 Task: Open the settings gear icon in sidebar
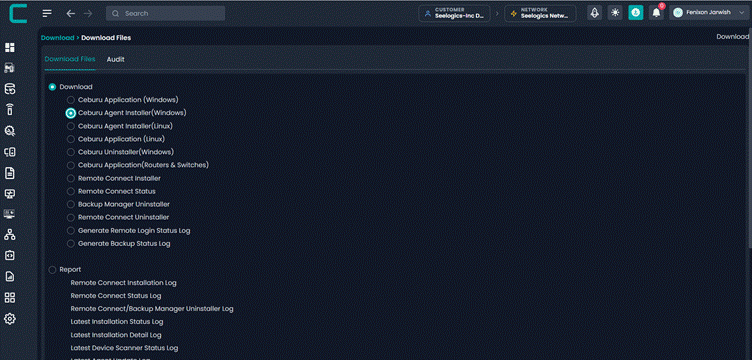point(10,319)
